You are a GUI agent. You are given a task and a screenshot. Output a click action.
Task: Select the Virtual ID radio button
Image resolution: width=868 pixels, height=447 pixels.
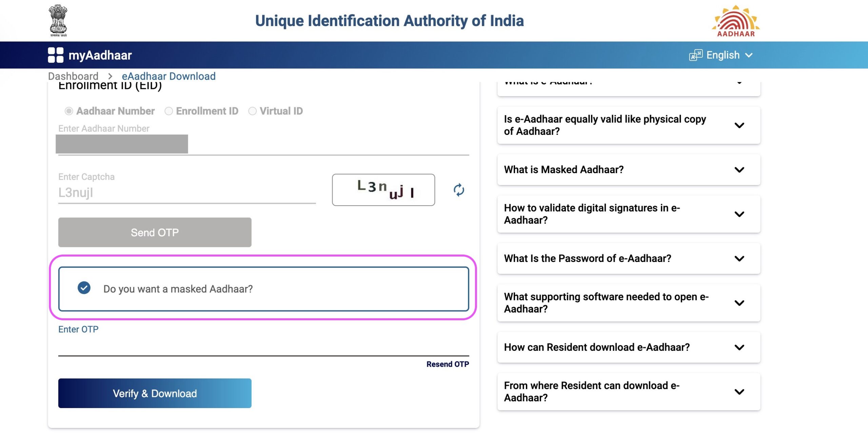coord(252,110)
